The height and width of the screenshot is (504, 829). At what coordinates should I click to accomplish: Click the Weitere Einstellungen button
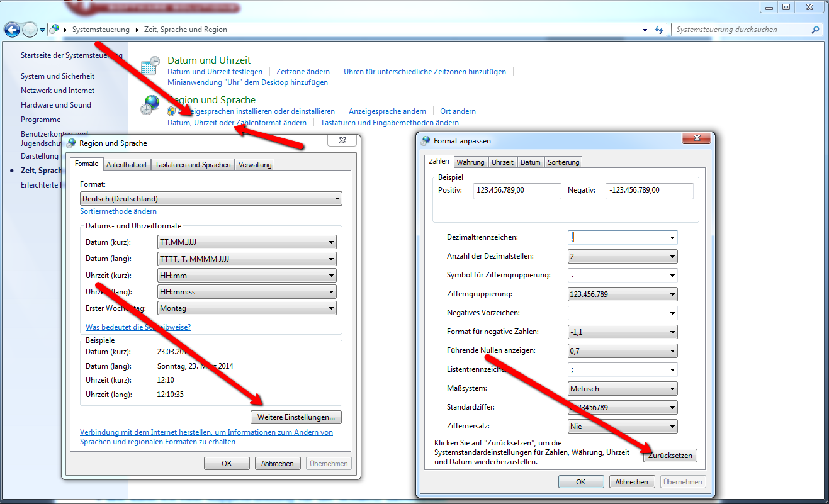click(x=296, y=417)
